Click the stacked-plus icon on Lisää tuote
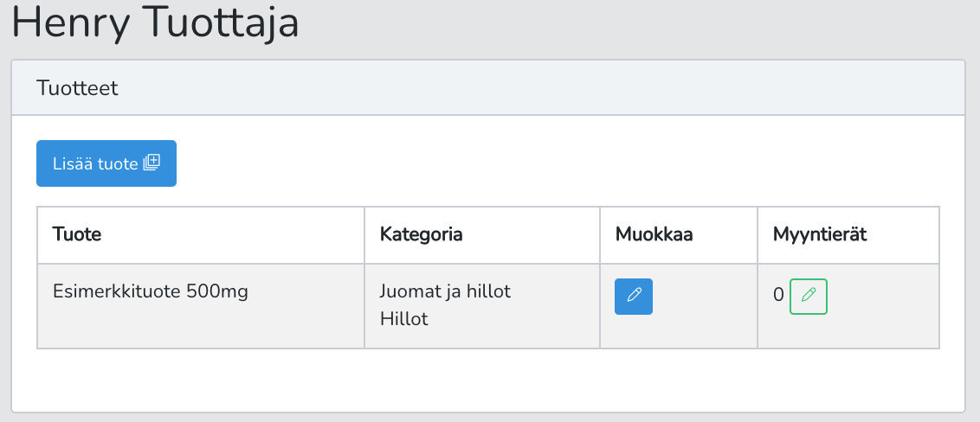 tap(152, 163)
